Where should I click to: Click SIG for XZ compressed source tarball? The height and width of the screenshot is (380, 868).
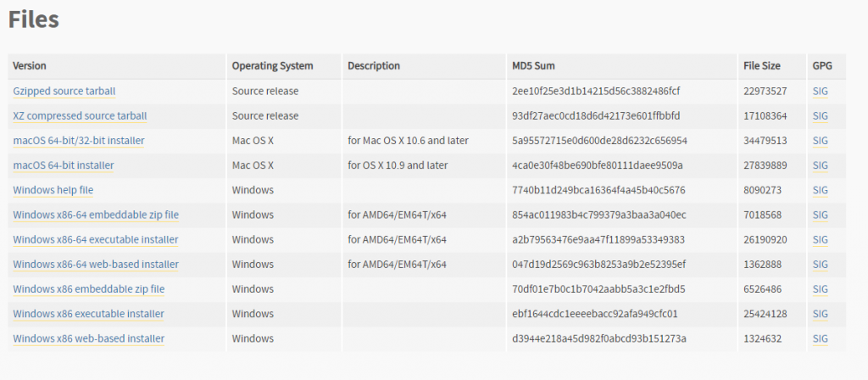coord(821,116)
